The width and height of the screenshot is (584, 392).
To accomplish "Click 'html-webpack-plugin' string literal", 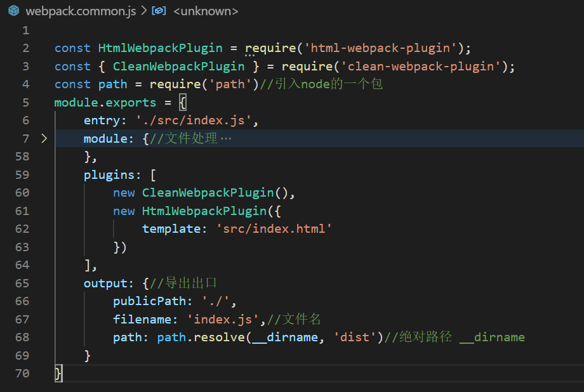I will [x=380, y=48].
